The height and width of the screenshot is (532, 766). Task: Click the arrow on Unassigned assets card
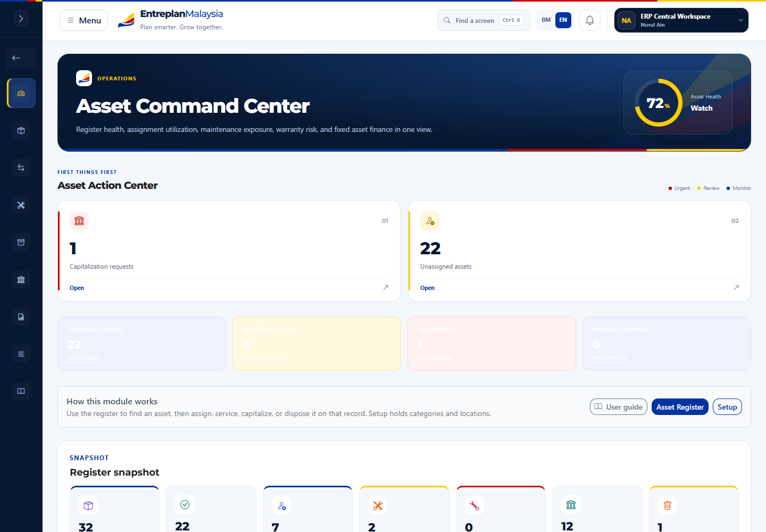736,287
